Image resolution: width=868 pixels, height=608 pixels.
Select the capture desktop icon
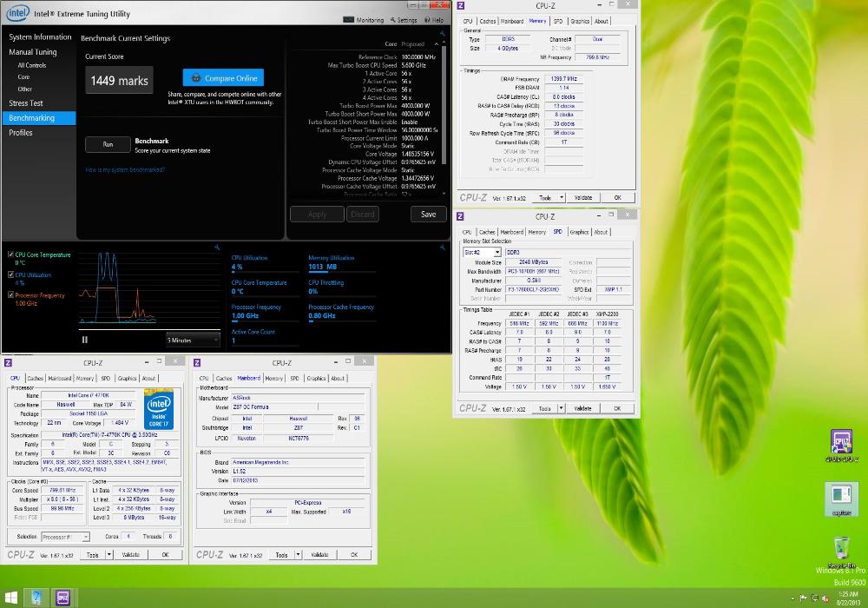(841, 499)
